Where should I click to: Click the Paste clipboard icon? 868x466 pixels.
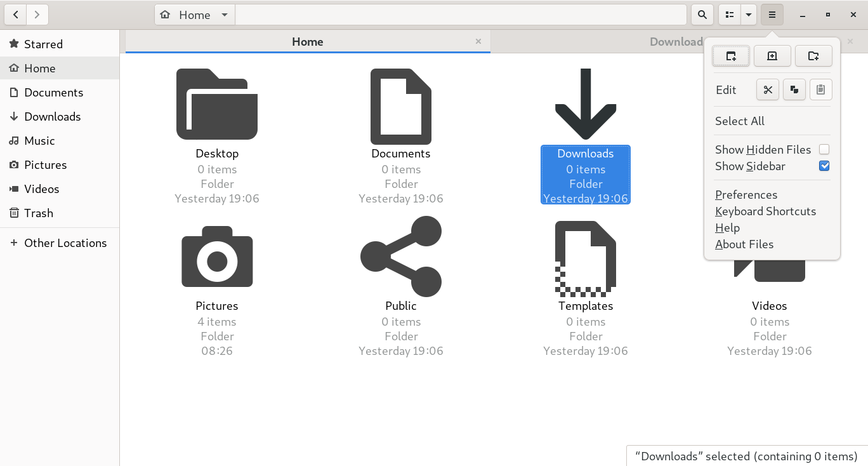pyautogui.click(x=820, y=90)
